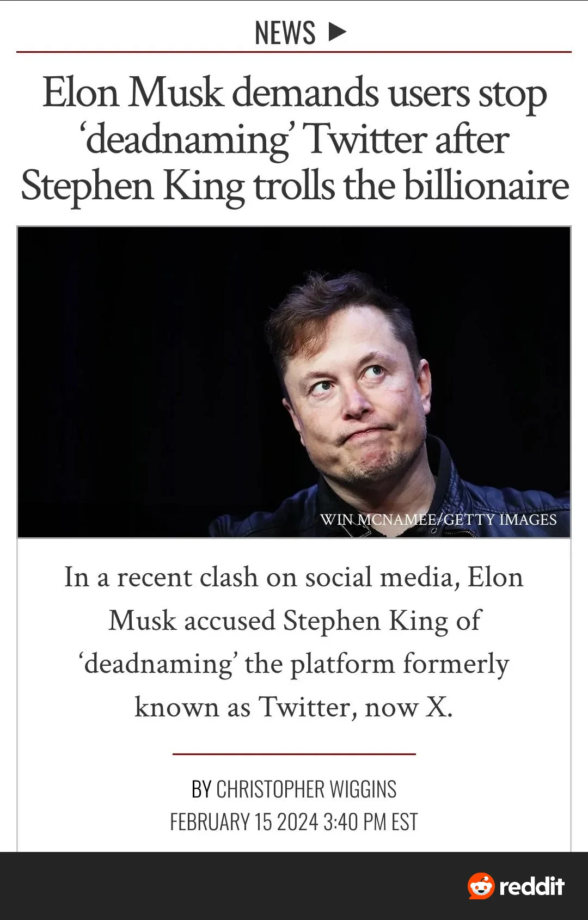Click 'Stephen King trolls the billionaire' headline line
The image size is (588, 920).
[294, 186]
